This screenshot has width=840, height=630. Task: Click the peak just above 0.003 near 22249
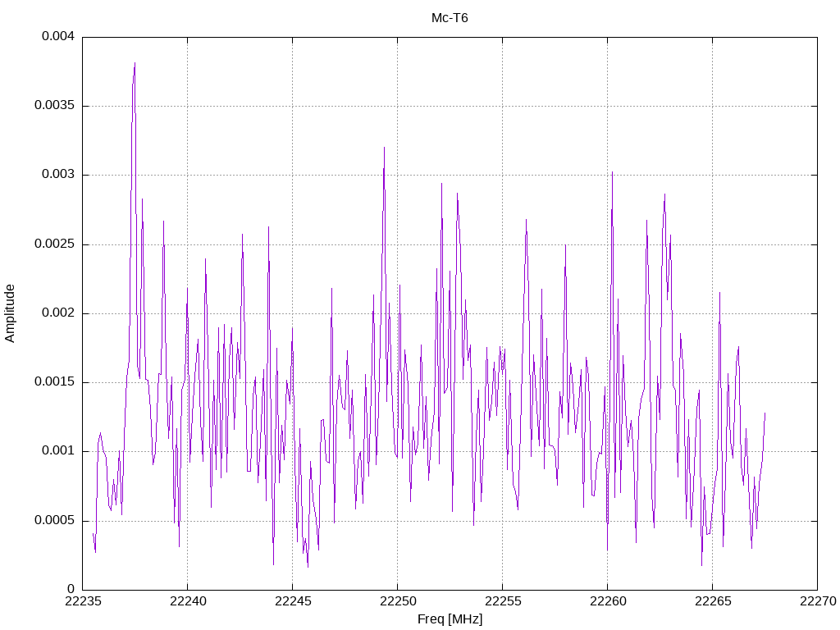384,148
